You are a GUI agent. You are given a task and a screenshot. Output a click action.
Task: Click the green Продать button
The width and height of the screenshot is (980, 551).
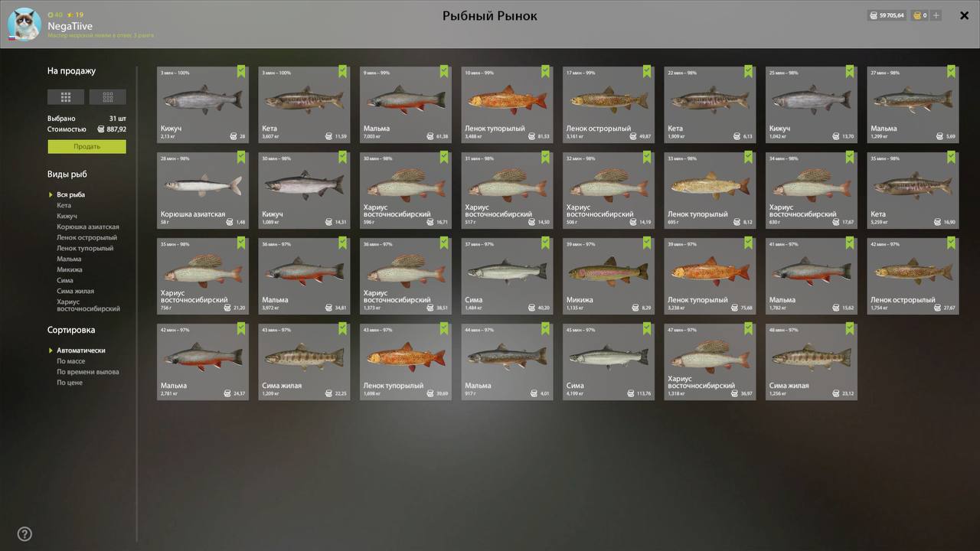click(x=87, y=147)
